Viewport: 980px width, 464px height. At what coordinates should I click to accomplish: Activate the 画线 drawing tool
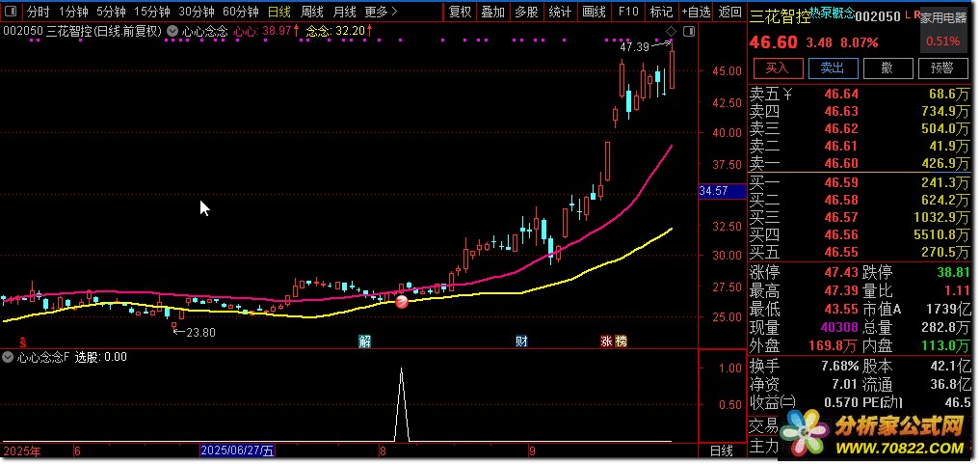(594, 12)
